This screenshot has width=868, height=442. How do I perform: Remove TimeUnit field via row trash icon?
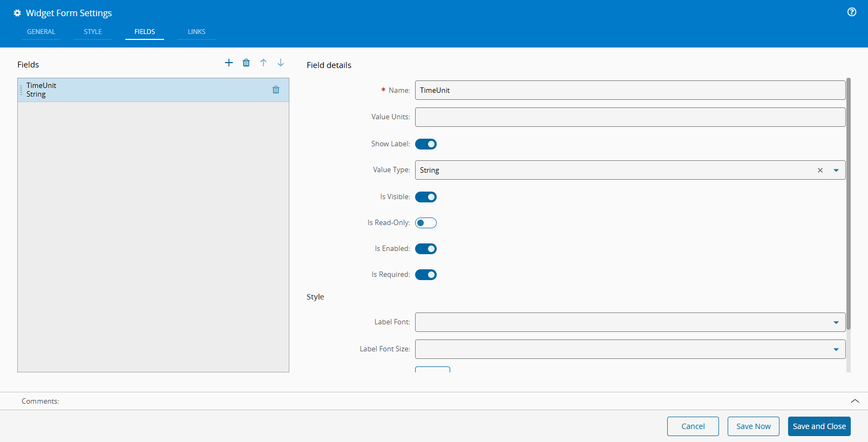[x=276, y=90]
